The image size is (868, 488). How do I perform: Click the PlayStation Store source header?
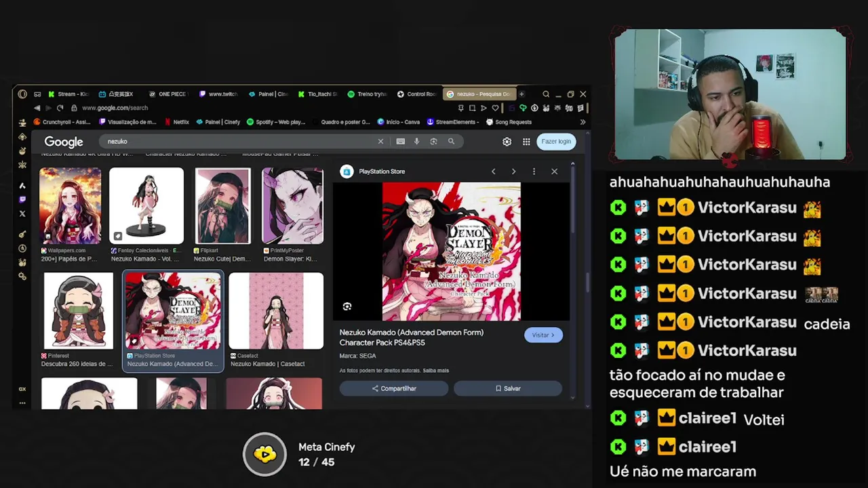(373, 171)
